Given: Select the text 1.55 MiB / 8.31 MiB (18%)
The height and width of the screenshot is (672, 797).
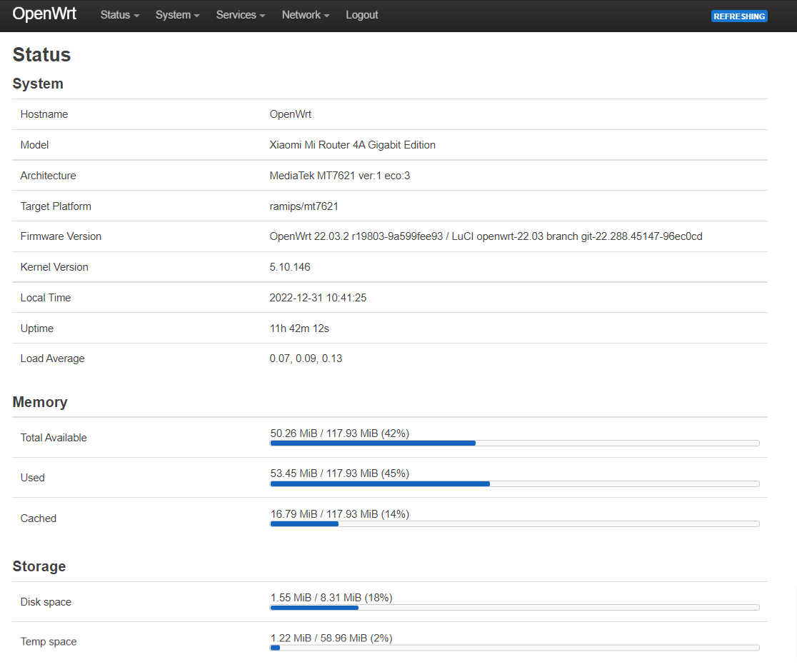Looking at the screenshot, I should click(x=331, y=598).
